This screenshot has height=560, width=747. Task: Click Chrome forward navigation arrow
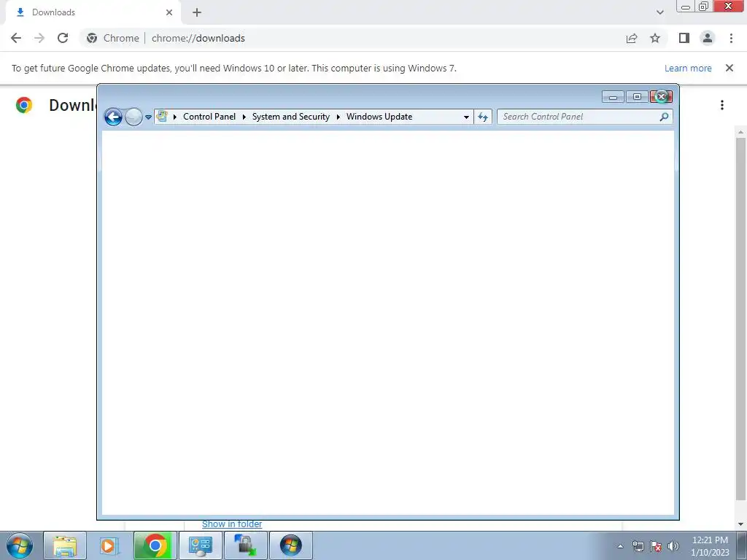tap(39, 38)
